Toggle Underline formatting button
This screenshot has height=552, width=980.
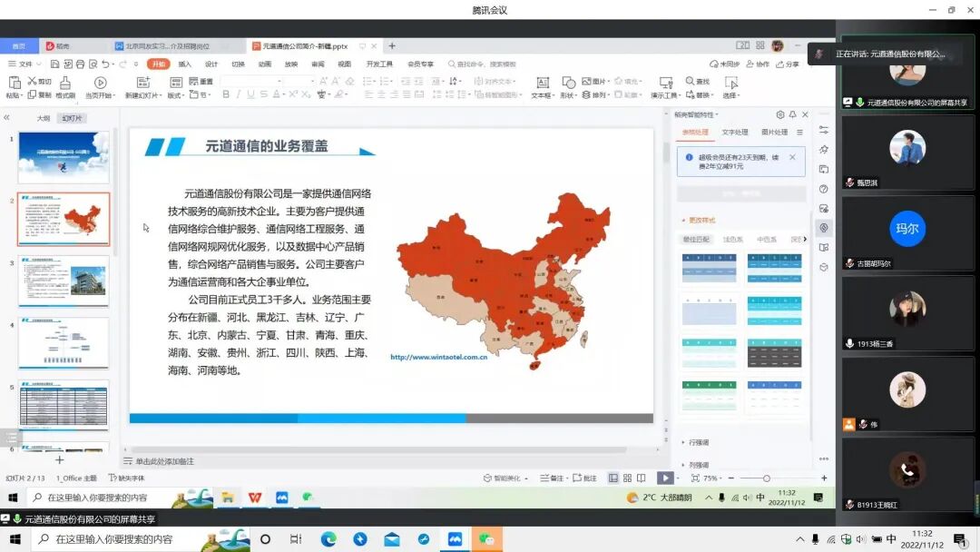(x=250, y=94)
